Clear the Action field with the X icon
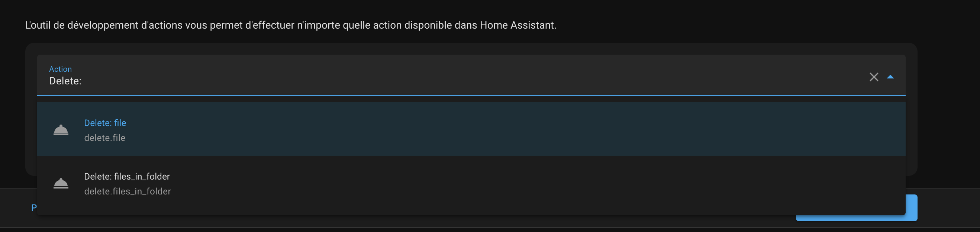Screen dimensions: 980x232 click(x=874, y=77)
